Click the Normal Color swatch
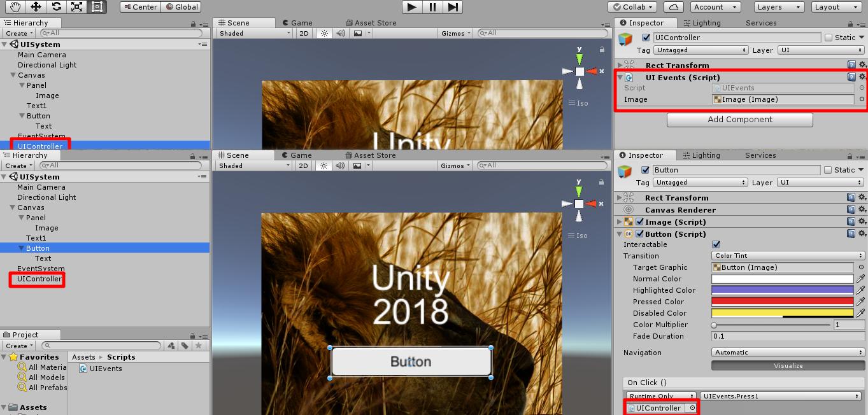The width and height of the screenshot is (868, 415). tap(783, 279)
